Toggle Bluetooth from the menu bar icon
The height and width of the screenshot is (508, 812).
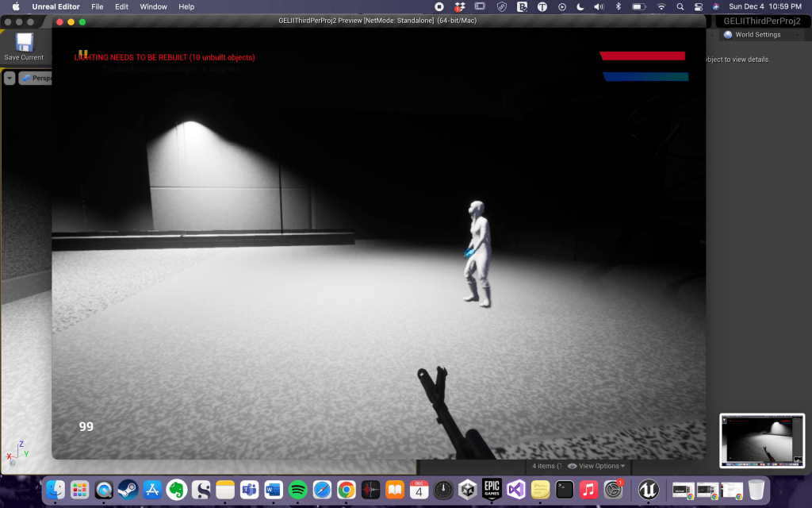(x=619, y=6)
